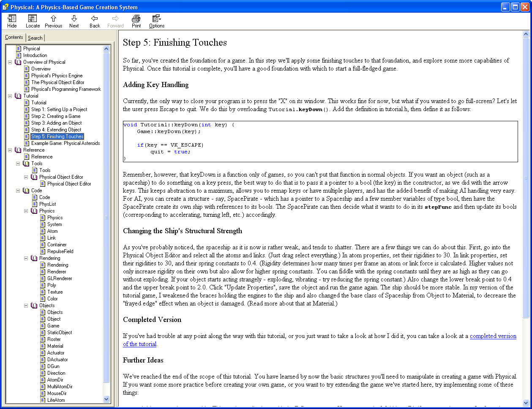Click the Back arrow icon
The width and height of the screenshot is (532, 409).
click(95, 19)
